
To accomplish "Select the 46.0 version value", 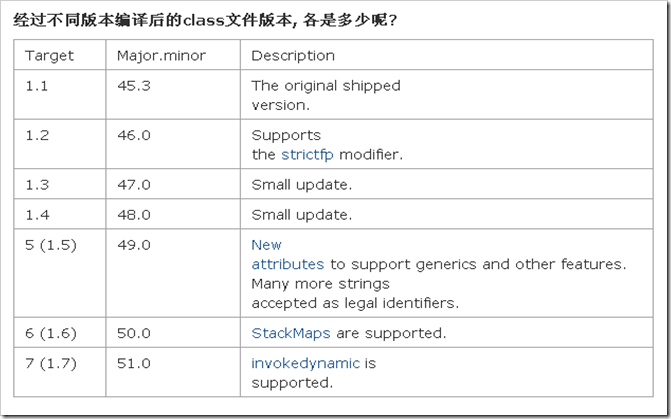I will pyautogui.click(x=134, y=135).
